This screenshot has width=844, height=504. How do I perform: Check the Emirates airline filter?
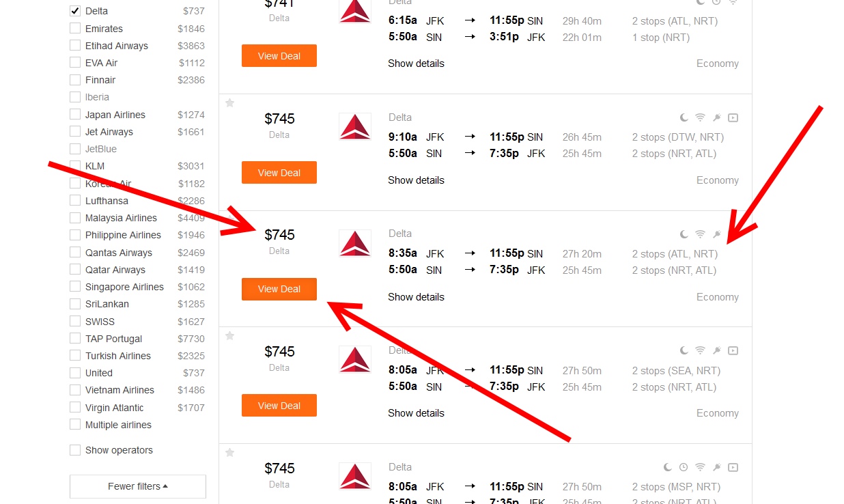point(75,29)
